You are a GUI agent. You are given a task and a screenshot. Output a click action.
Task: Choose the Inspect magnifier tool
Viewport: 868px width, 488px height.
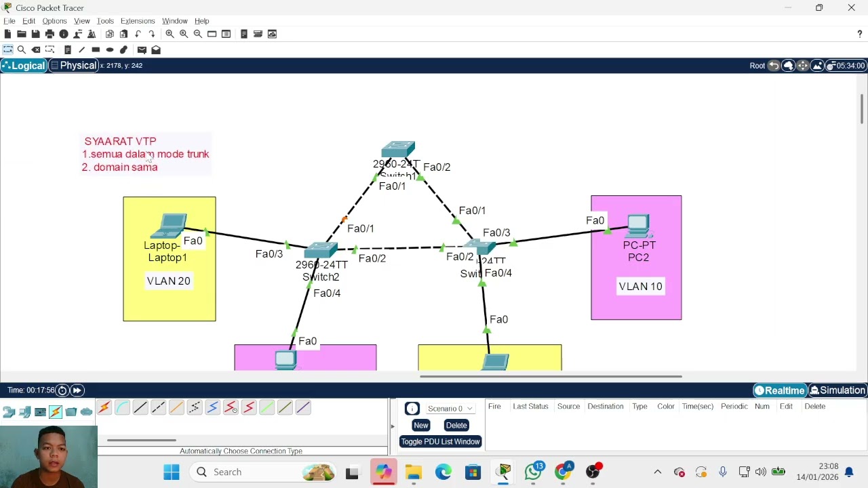point(22,49)
